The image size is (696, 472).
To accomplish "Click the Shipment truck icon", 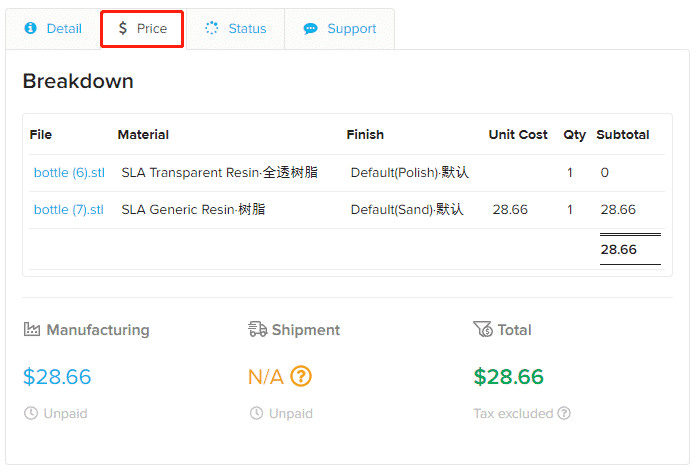I will point(257,329).
